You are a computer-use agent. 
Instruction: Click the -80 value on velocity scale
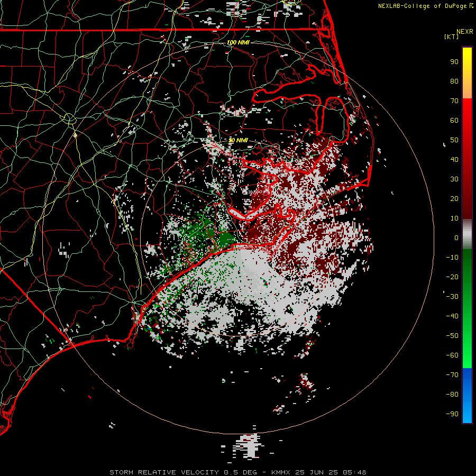(452, 395)
